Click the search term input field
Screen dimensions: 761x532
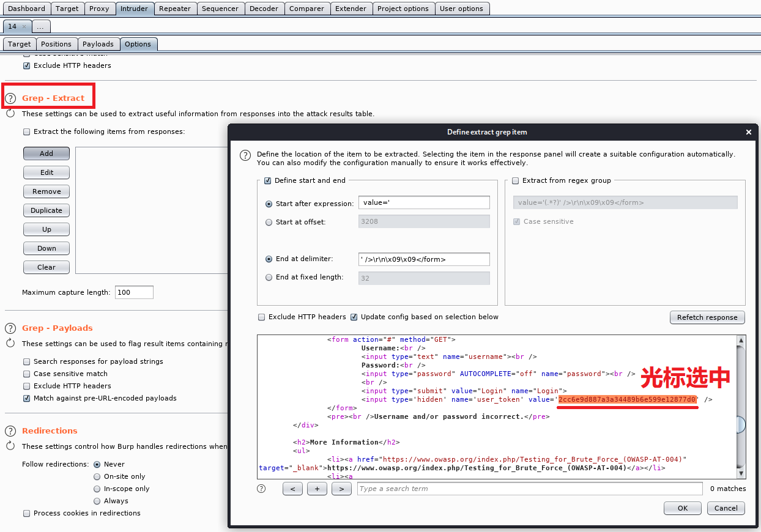click(529, 489)
